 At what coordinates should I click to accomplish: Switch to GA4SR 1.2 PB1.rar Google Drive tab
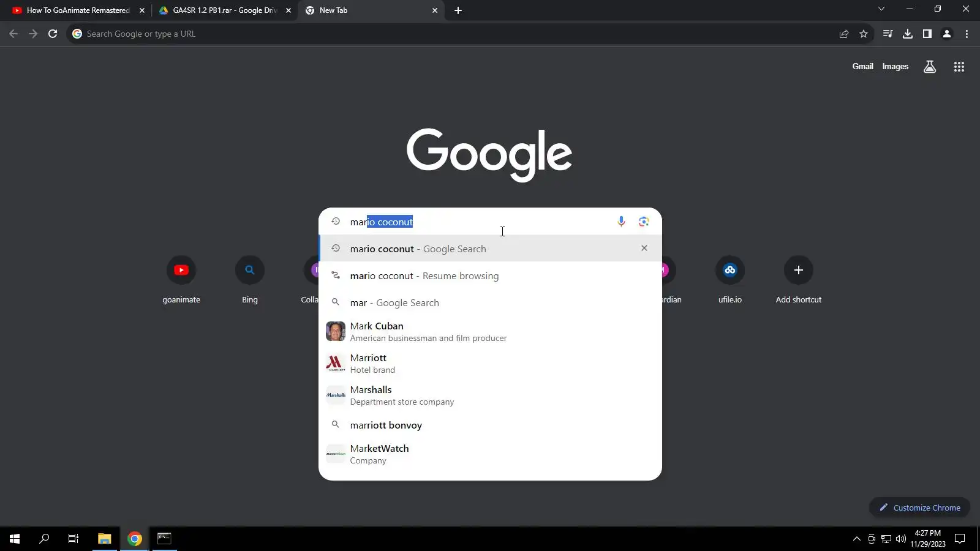[225, 10]
